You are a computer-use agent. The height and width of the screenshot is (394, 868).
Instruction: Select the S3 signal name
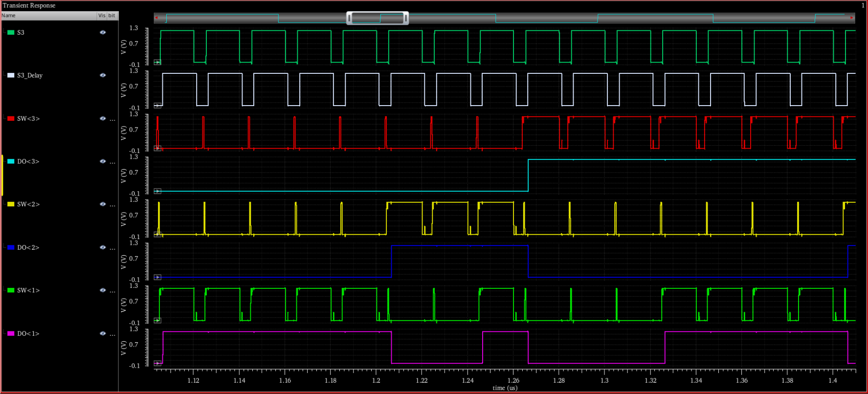(21, 32)
